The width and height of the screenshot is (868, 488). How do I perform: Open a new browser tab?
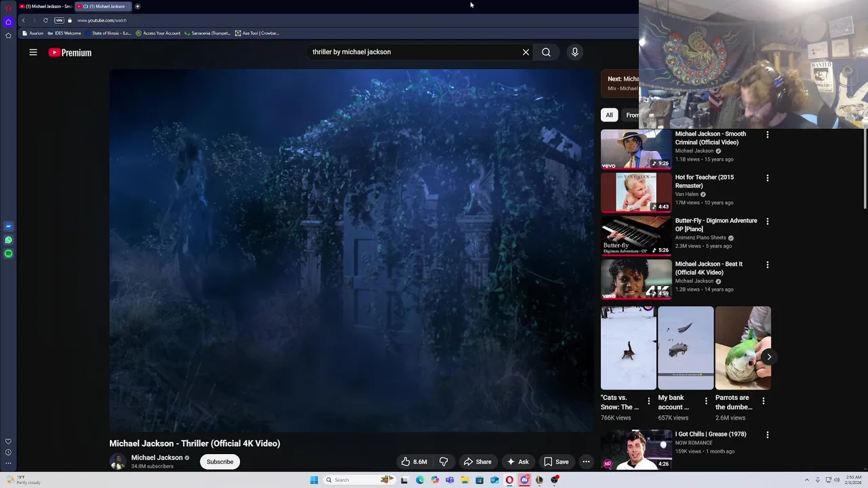pyautogui.click(x=137, y=6)
